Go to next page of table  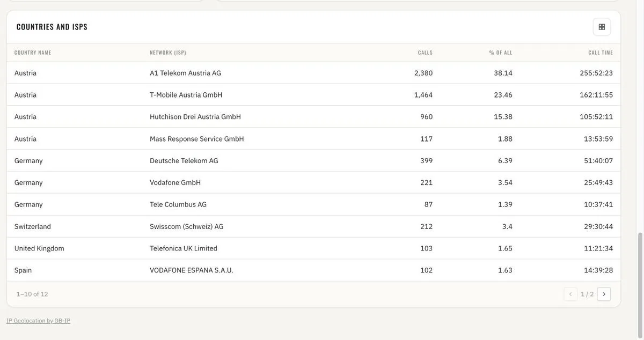604,294
